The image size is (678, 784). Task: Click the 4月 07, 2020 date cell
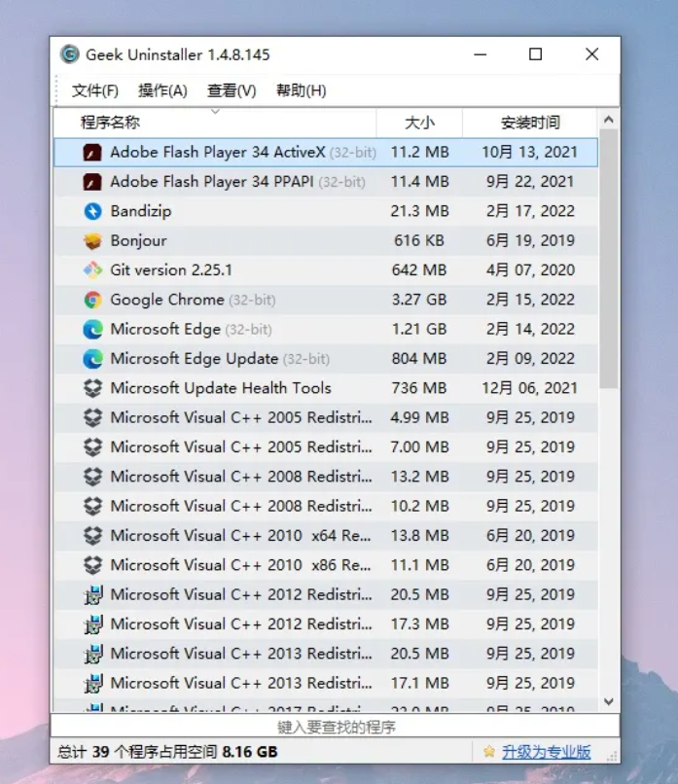(x=530, y=270)
